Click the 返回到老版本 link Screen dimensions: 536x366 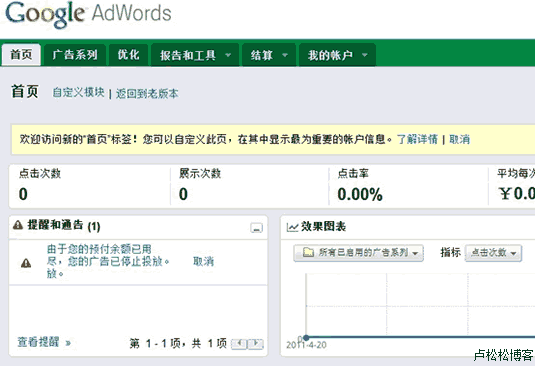147,93
